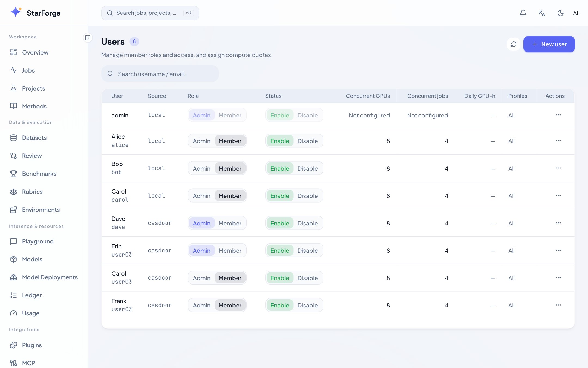Screen dimensions: 588x368
Task: Click the Models cube icon
Action: (13, 259)
